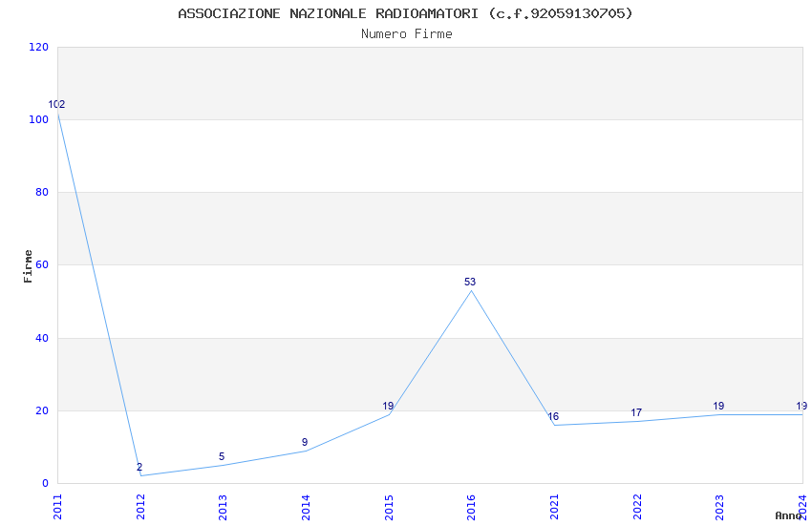Click the data label 16 for 2021
This screenshot has width=812, height=525.
point(553,416)
